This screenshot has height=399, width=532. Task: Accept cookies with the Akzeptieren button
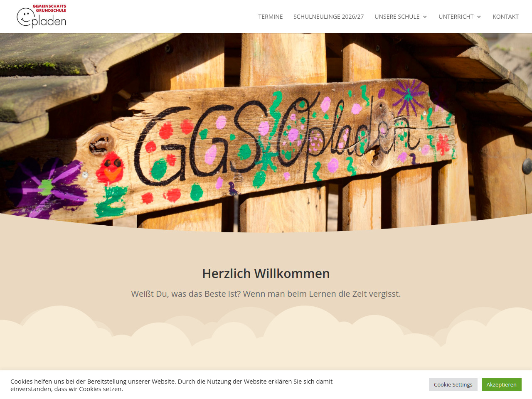[502, 384]
